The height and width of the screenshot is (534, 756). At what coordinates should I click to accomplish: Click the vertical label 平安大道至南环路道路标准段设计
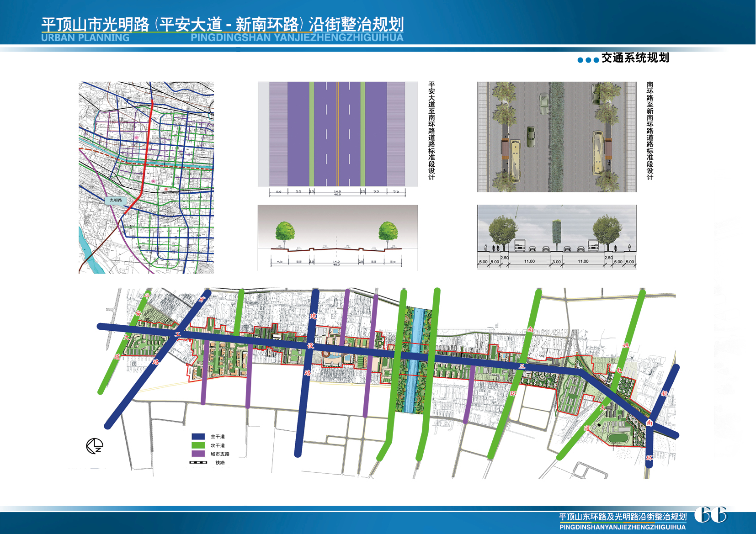point(431,131)
